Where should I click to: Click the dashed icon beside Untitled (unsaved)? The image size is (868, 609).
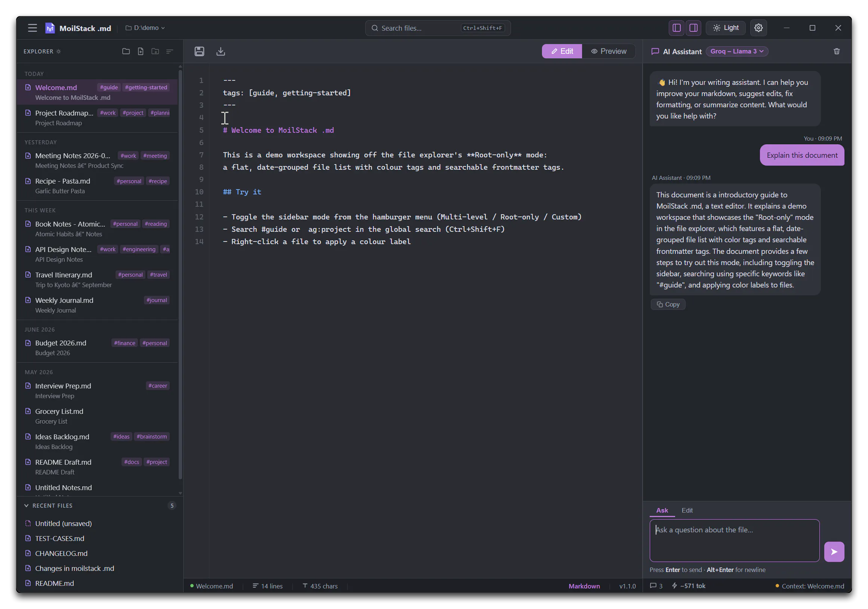coord(28,523)
